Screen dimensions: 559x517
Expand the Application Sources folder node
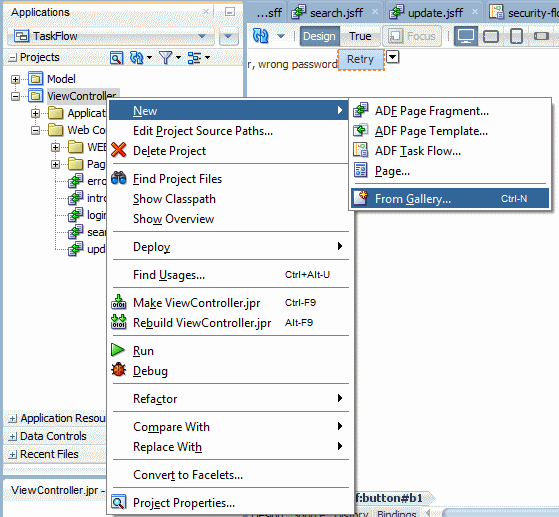[35, 113]
